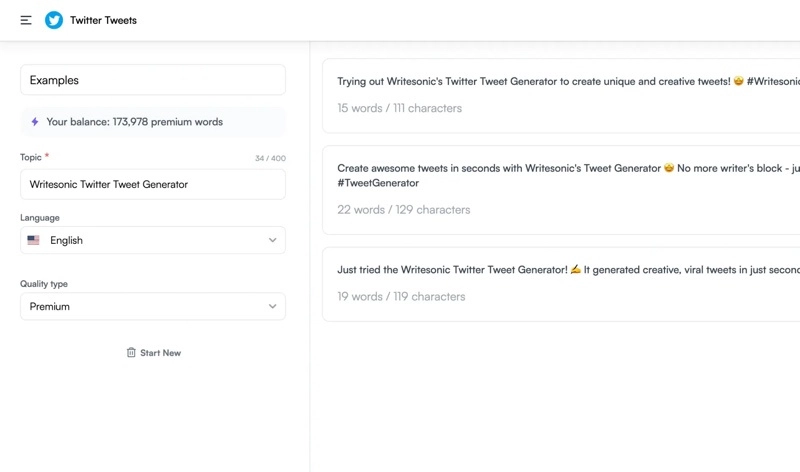
Task: Open the hamburger sidebar menu
Action: click(x=26, y=20)
